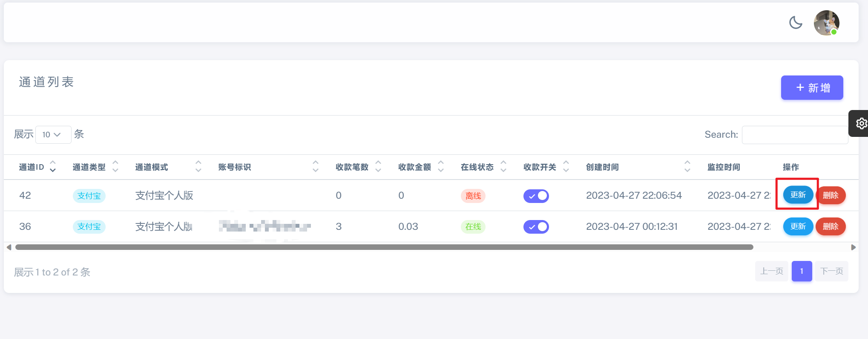868x339 pixels.
Task: Sort table by 收款笔数 column
Action: click(x=378, y=166)
